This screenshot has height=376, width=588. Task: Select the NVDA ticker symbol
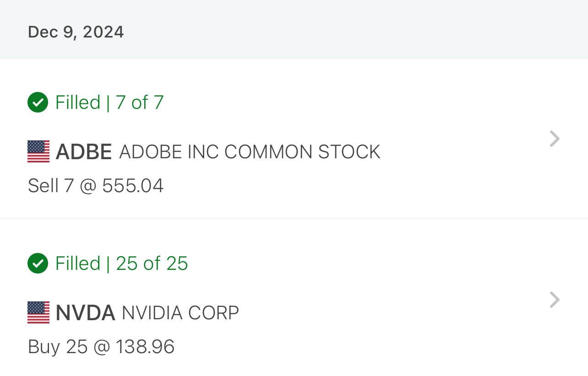[x=85, y=313]
